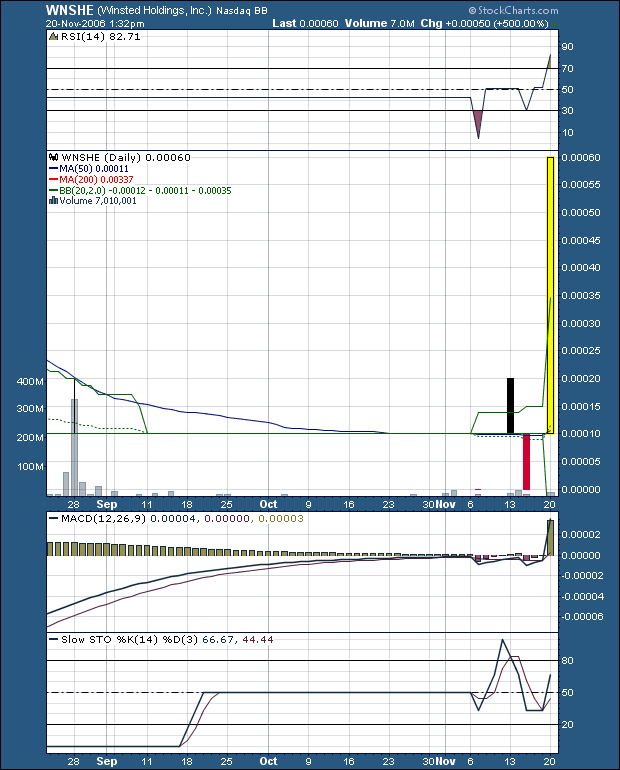Click the -0.00004 MACD axis label
The height and width of the screenshot is (770, 620).
[582, 596]
